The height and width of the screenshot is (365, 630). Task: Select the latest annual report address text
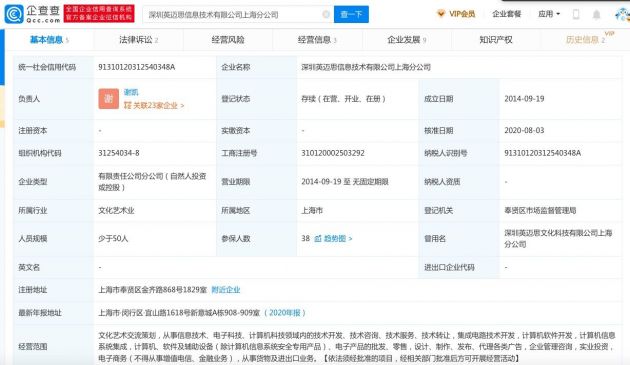179,312
